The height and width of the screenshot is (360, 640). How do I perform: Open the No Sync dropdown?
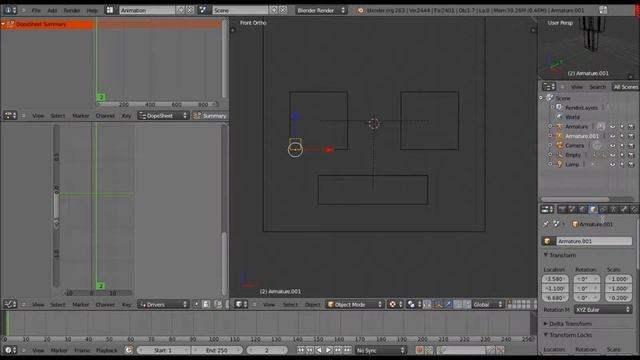point(380,350)
